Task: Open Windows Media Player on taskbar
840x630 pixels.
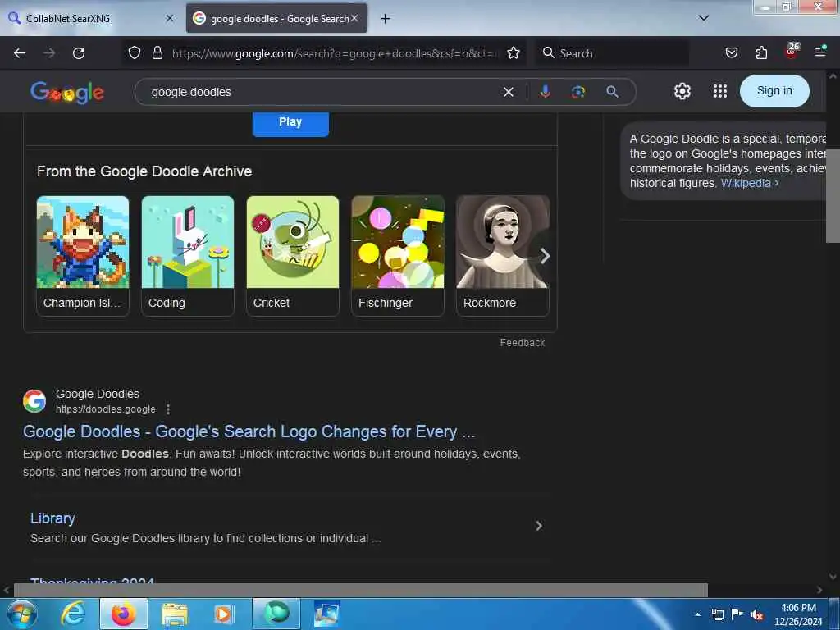Action: [224, 614]
